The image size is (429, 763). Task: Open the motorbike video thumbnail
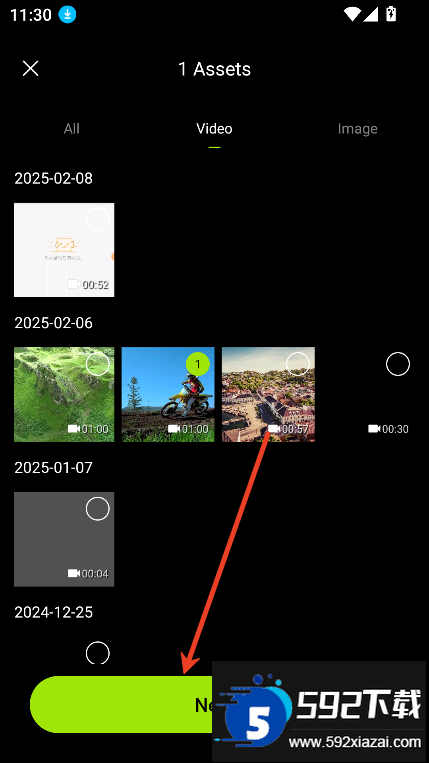pyautogui.click(x=168, y=394)
